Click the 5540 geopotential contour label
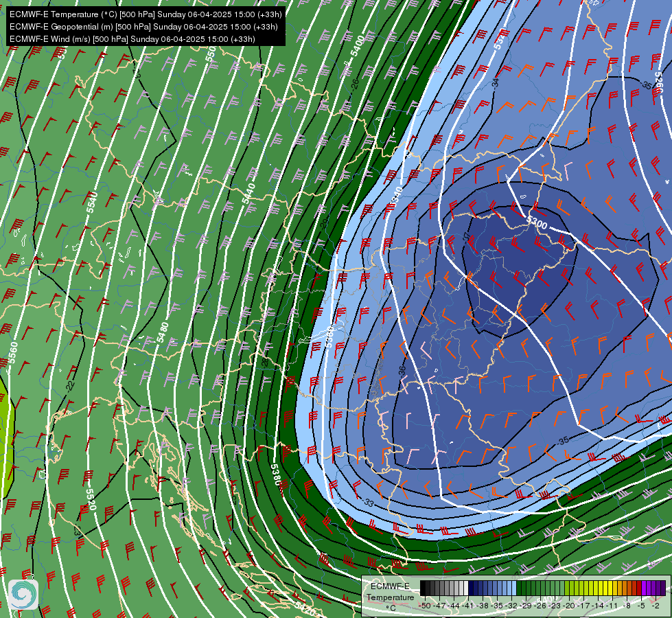This screenshot has height=618, width=672. [92, 203]
